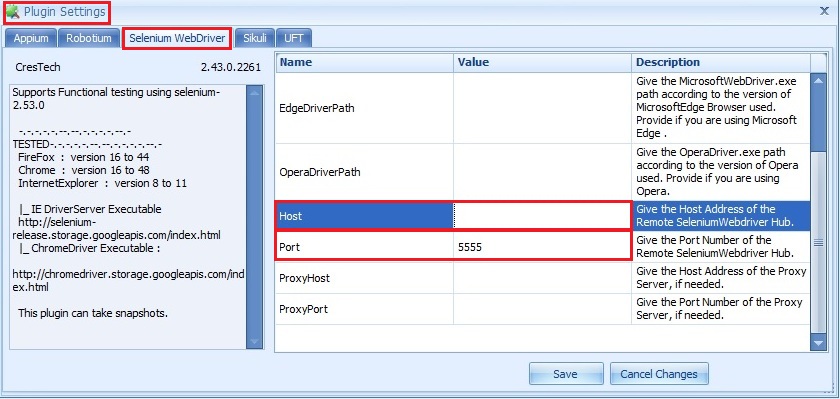The height and width of the screenshot is (399, 840).
Task: Click the Description column header
Action: [721, 62]
